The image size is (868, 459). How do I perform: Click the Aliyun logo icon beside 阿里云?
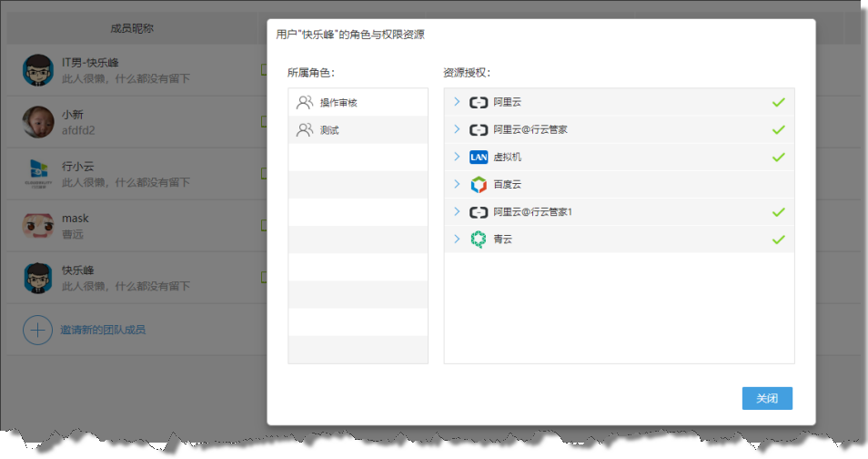[x=479, y=103]
